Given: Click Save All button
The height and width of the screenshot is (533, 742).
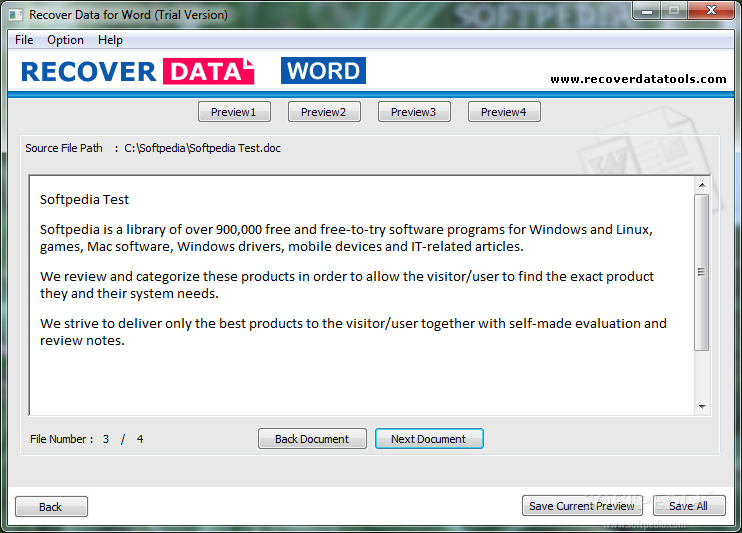Looking at the screenshot, I should point(689,506).
